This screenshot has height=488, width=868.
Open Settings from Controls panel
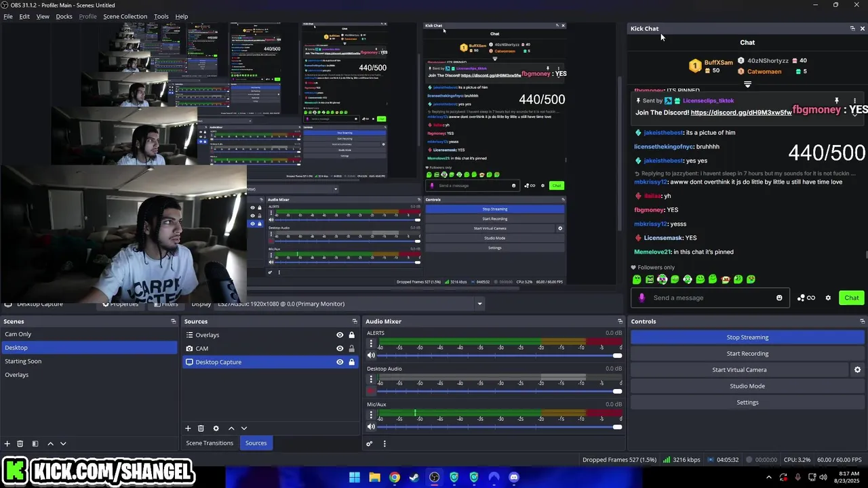pos(747,402)
